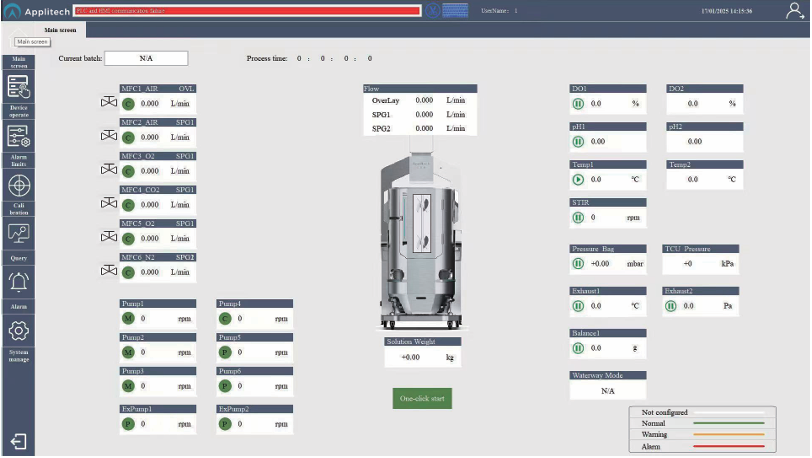812x458 pixels.
Task: Click the green P mode icon on ExPump1
Action: [128, 424]
